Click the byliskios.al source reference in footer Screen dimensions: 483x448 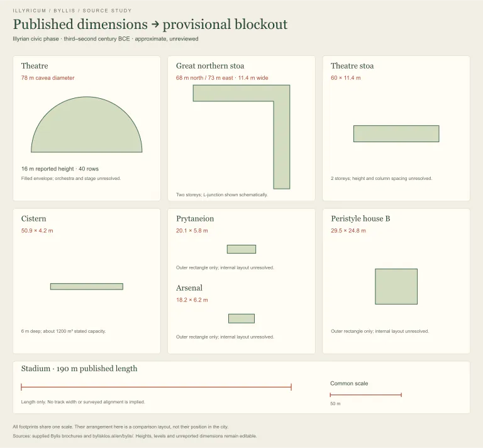click(x=113, y=436)
